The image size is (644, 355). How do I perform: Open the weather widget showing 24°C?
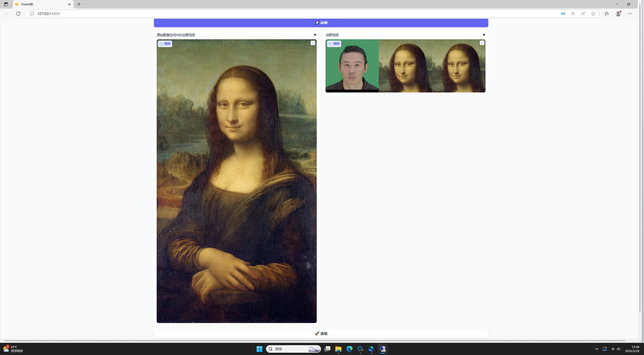pos(13,349)
